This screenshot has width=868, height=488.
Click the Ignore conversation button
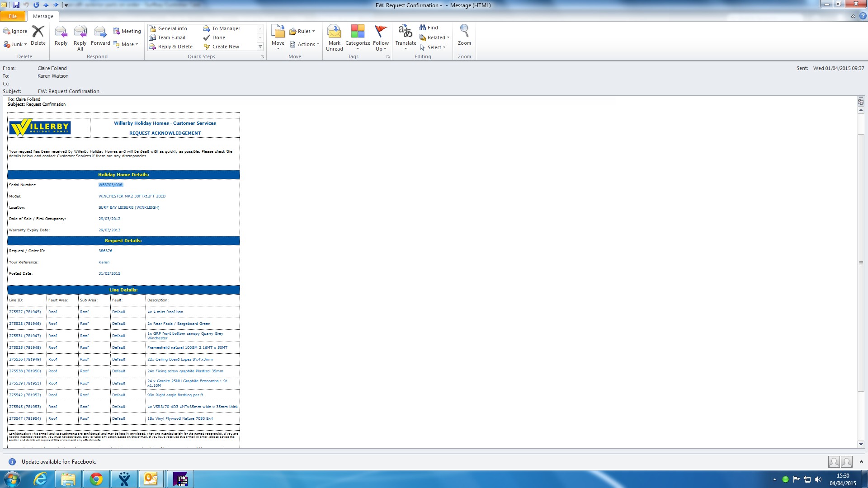click(15, 31)
